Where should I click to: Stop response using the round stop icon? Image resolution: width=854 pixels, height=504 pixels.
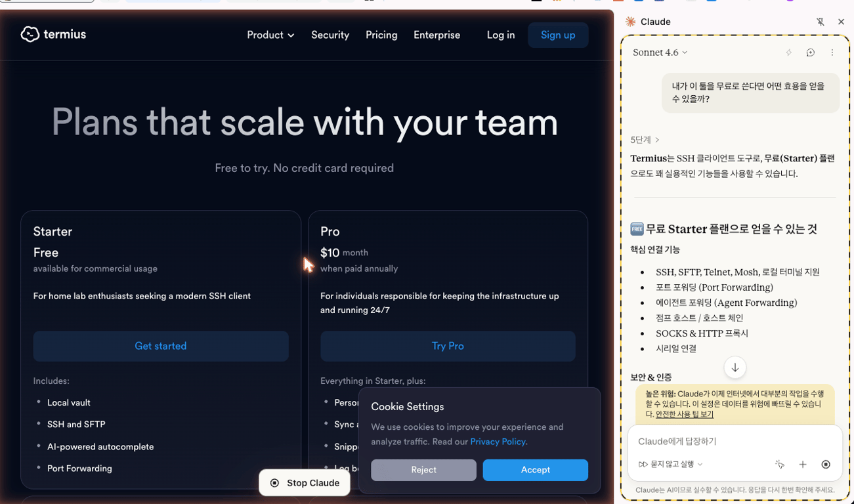[x=826, y=465]
